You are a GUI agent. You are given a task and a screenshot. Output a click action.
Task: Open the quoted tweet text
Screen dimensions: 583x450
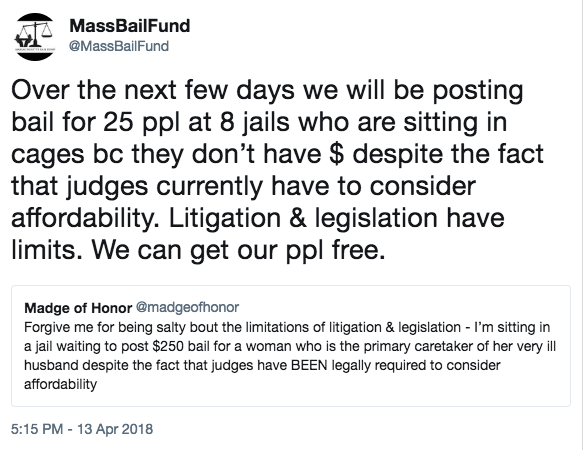(290, 356)
